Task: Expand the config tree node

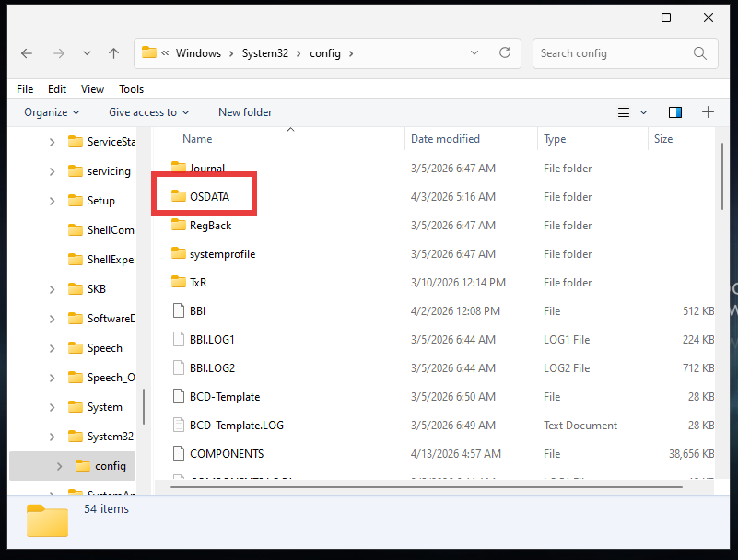Action: (x=59, y=466)
